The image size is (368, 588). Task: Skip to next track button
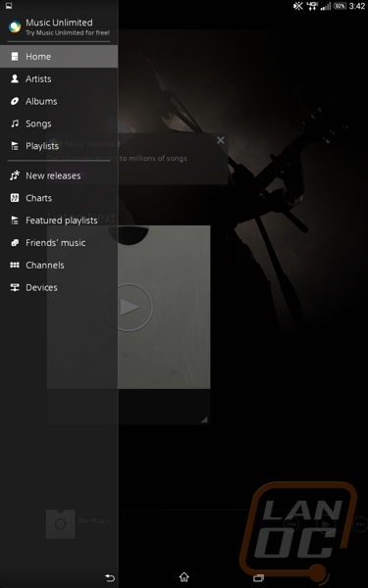click(x=360, y=524)
